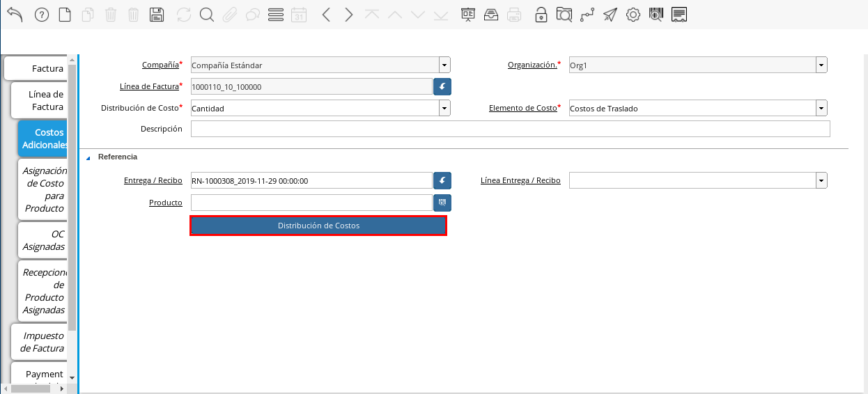Screen dimensions: 868x394
Task: Click the Entrega / Recibo lookup button
Action: pyautogui.click(x=442, y=181)
